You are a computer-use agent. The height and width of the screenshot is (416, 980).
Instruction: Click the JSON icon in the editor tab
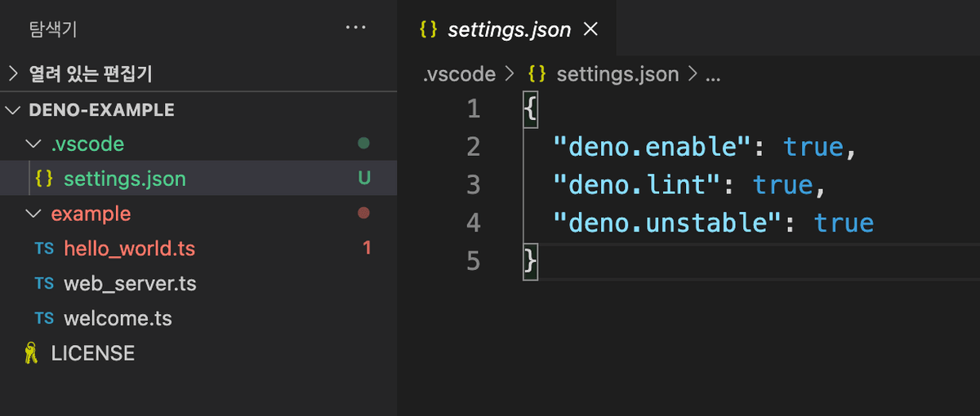(428, 29)
